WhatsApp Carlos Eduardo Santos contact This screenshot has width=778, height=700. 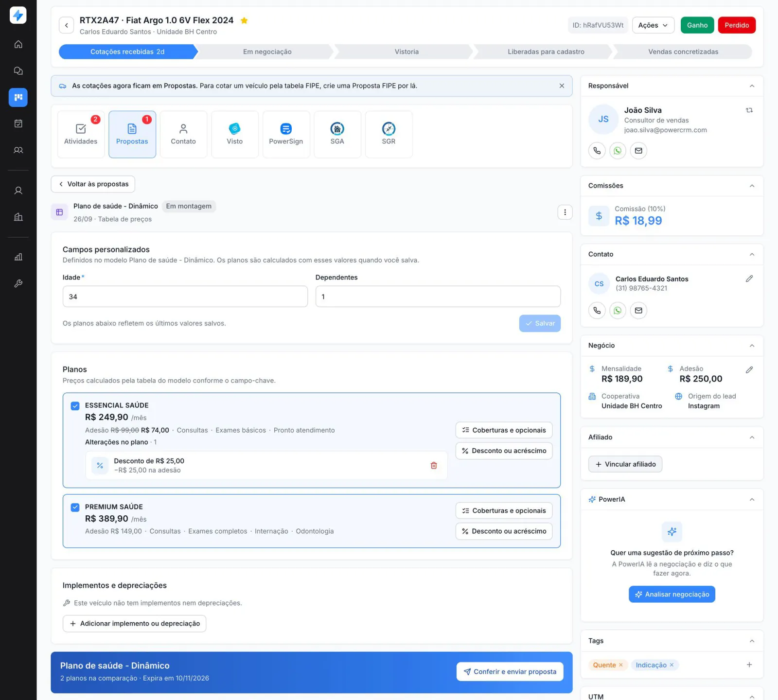(x=618, y=311)
